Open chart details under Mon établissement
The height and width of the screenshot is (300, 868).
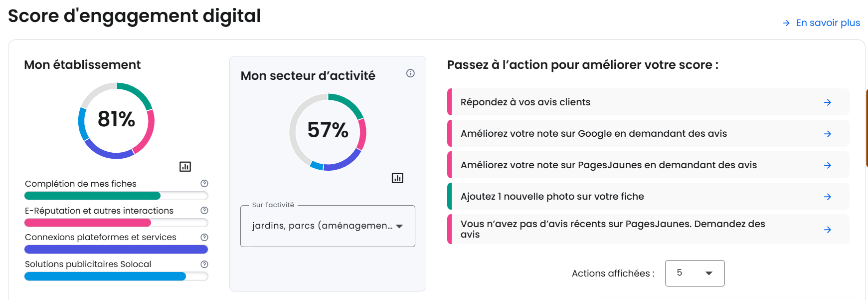pos(185,167)
